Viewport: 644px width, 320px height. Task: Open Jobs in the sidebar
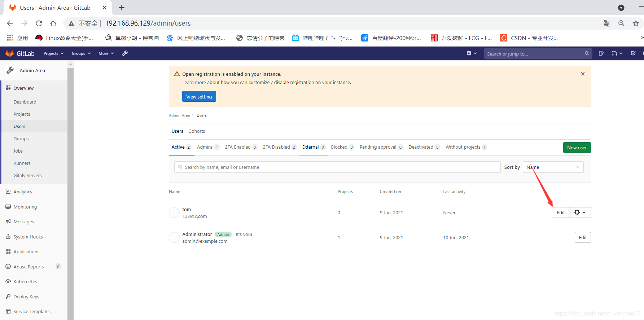coord(18,151)
